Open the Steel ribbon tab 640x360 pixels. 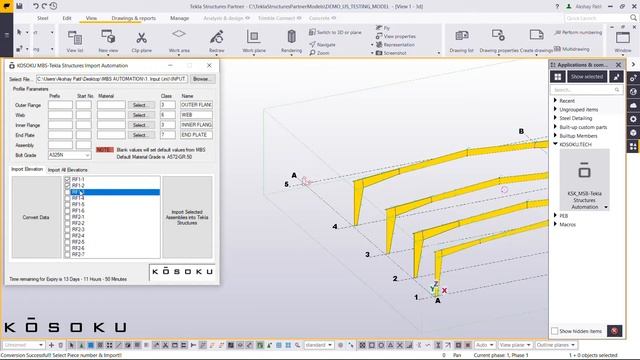point(42,18)
